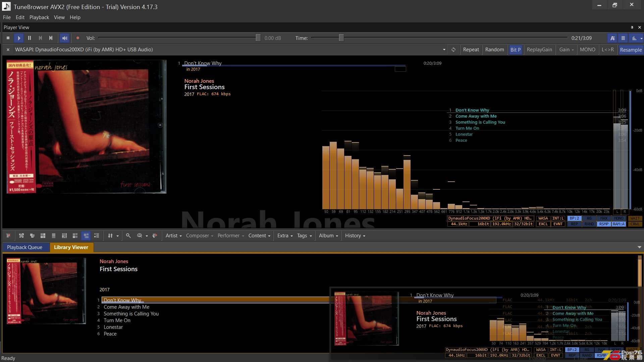
Task: Skip to the previous track
Action: 40,38
